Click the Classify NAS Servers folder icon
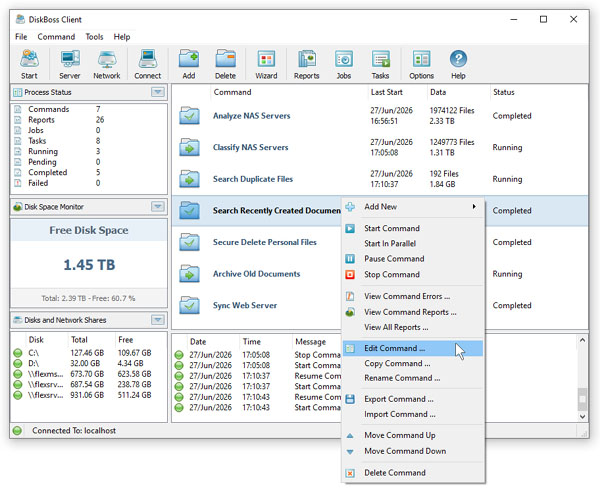 coord(189,147)
